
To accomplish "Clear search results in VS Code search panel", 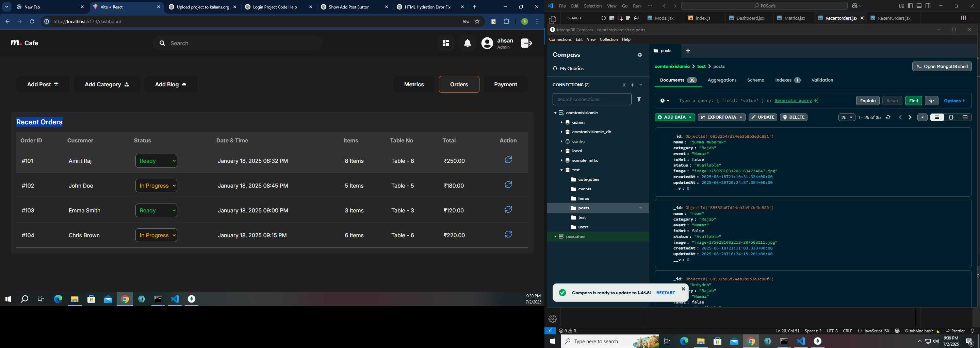I will 612,18.
